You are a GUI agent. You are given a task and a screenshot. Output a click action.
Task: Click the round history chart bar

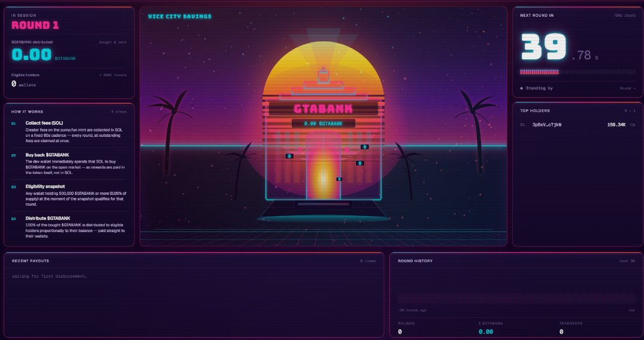tap(516, 299)
